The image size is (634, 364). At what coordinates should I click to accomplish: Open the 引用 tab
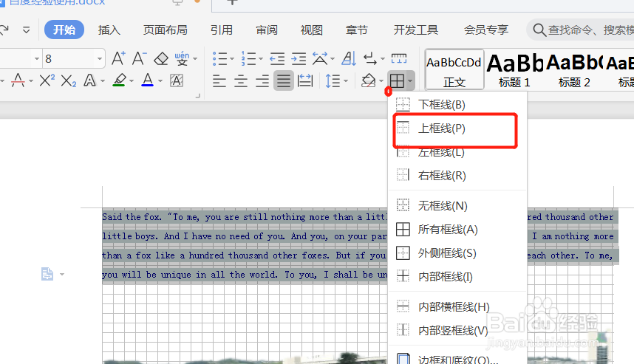(222, 30)
